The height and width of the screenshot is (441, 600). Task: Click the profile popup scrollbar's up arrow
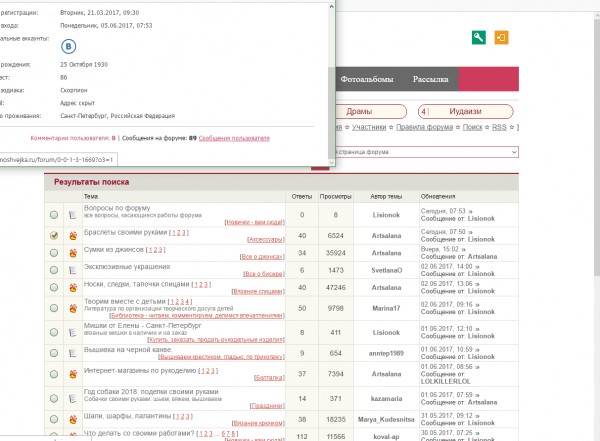click(331, 6)
